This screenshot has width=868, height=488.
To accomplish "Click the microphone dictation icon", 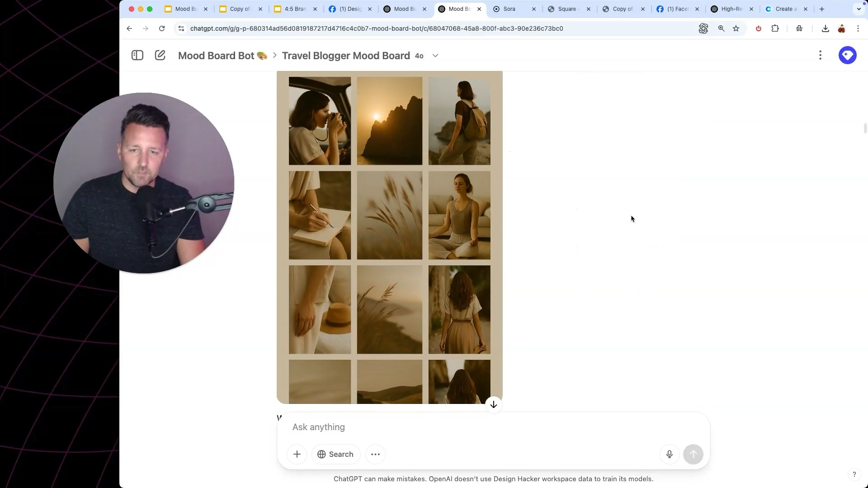I will click(670, 454).
